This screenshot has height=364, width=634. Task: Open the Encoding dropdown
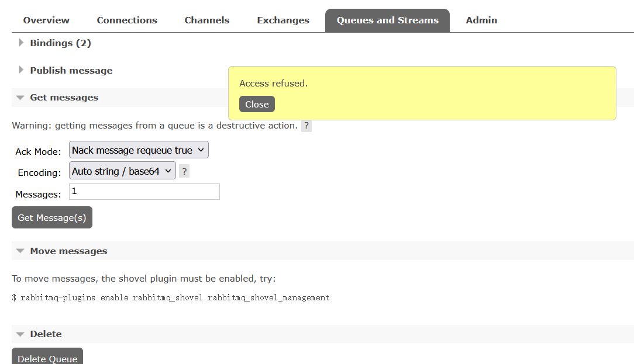(x=122, y=171)
